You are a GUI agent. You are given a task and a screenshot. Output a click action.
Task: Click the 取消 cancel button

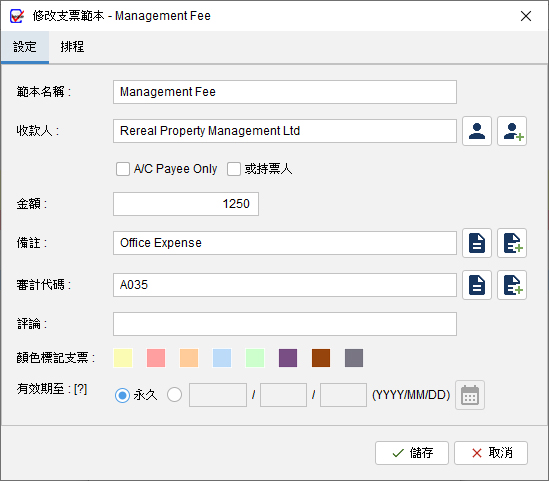click(491, 453)
